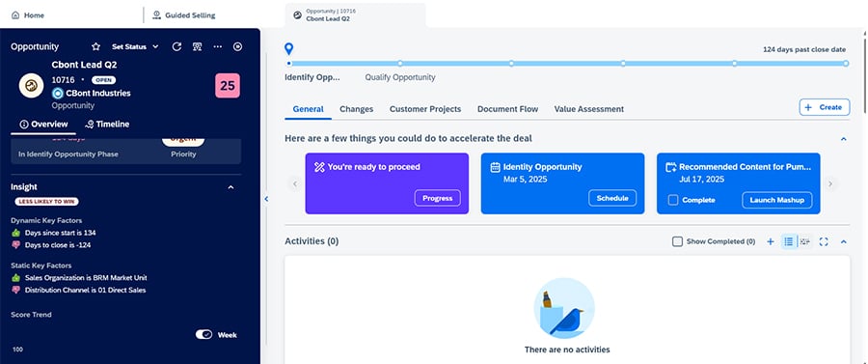Viewport: 868px width, 364px height.
Task: Click the Progress button
Action: 437,198
